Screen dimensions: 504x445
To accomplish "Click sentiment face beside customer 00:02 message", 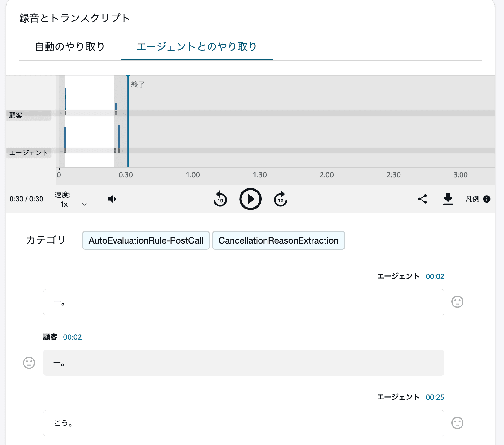I will click(x=29, y=363).
